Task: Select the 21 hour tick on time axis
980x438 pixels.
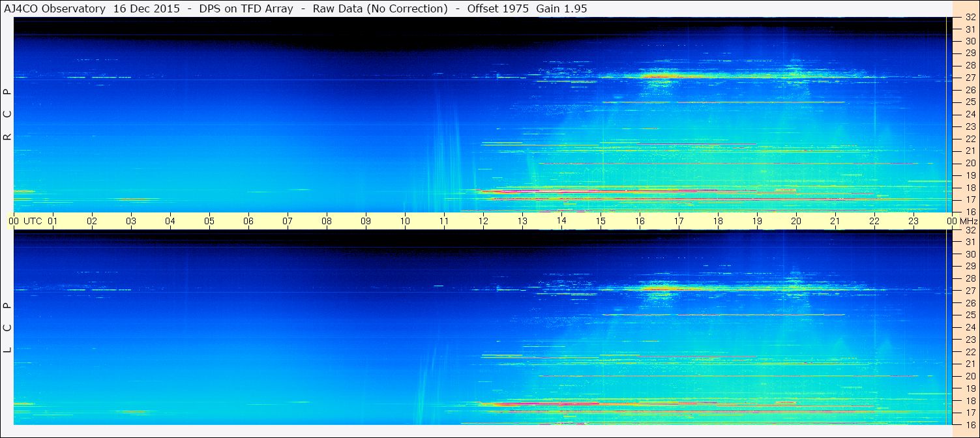Action: click(835, 221)
